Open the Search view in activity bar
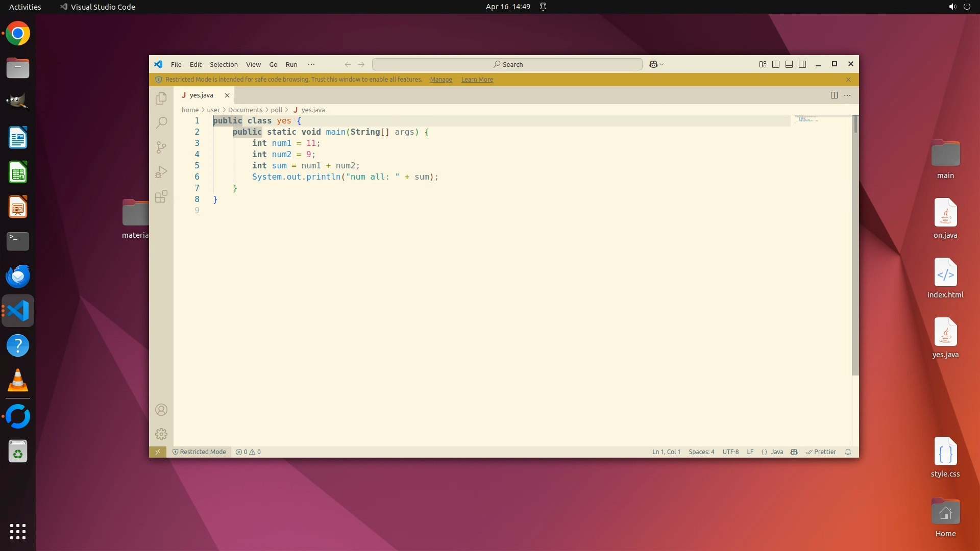 coord(161,122)
